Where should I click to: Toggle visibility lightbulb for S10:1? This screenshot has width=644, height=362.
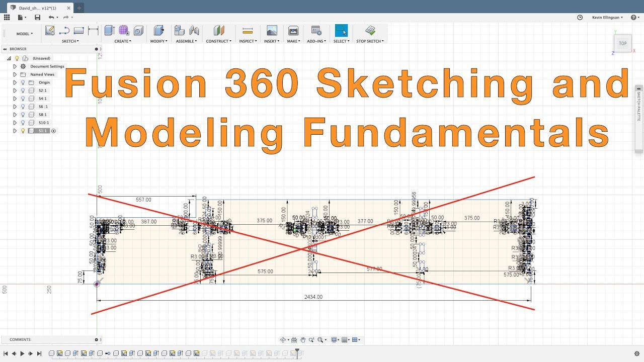23,123
